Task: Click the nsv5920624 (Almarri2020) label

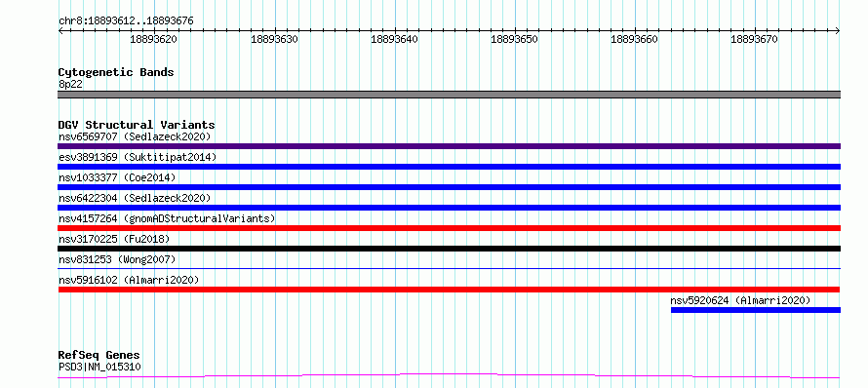Action: pos(740,300)
